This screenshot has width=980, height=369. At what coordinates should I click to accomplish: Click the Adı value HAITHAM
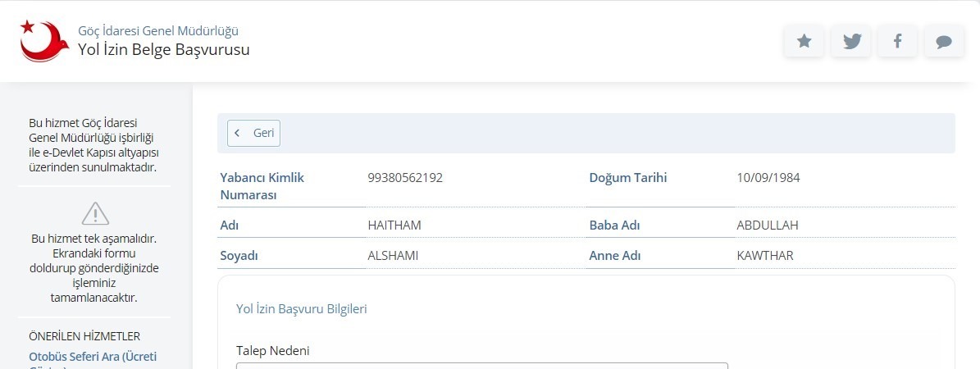click(394, 225)
